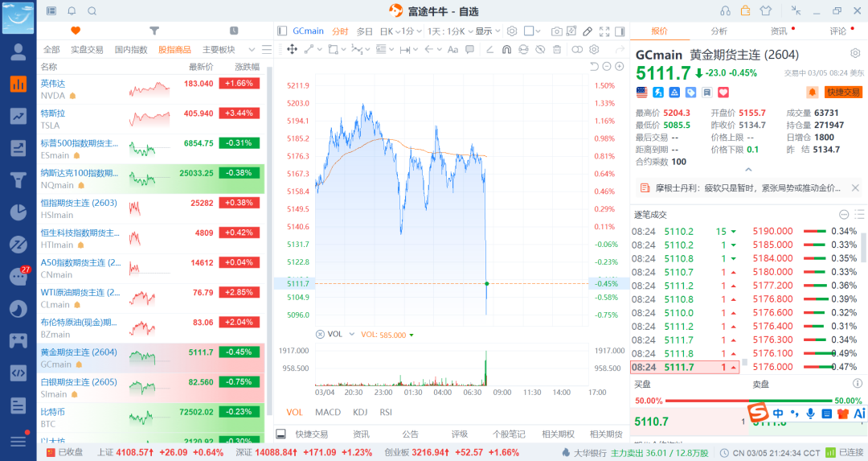
Task: Click the search magnifier in title bar
Action: tap(92, 11)
